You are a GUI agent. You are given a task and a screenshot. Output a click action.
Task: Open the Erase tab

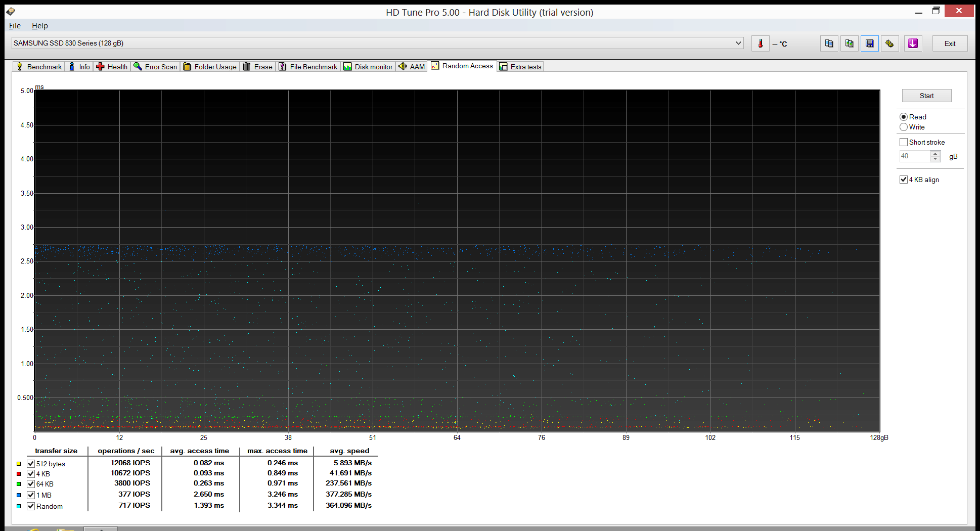258,67
